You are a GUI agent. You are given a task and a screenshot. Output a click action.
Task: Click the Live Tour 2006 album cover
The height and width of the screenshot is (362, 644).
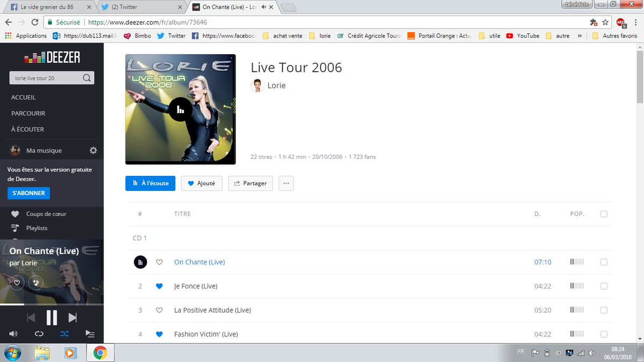180,109
